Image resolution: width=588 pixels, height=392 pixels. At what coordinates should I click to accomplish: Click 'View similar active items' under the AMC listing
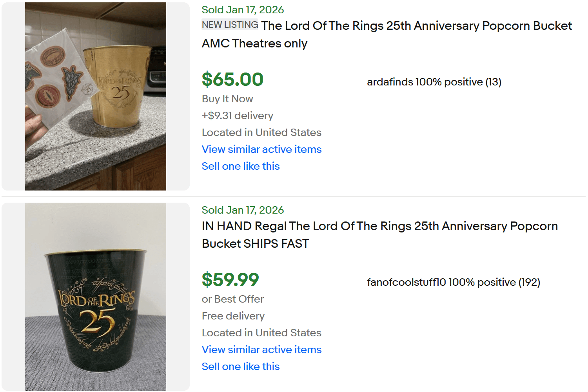pyautogui.click(x=261, y=149)
